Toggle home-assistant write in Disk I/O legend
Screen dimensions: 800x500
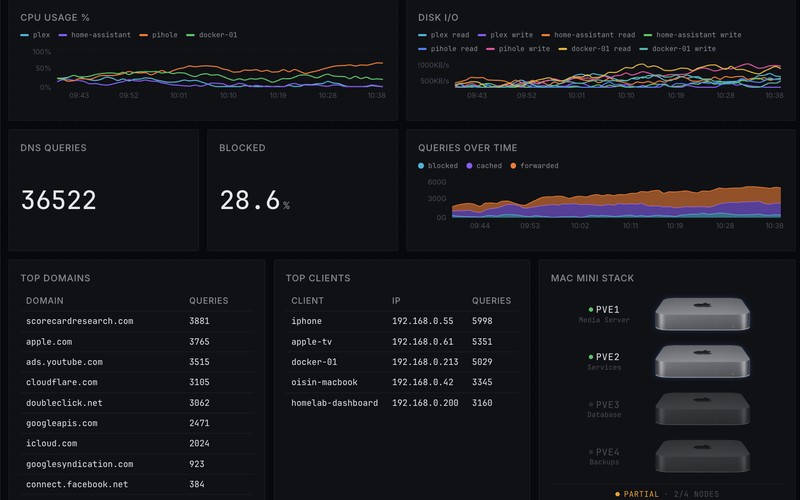click(693, 35)
